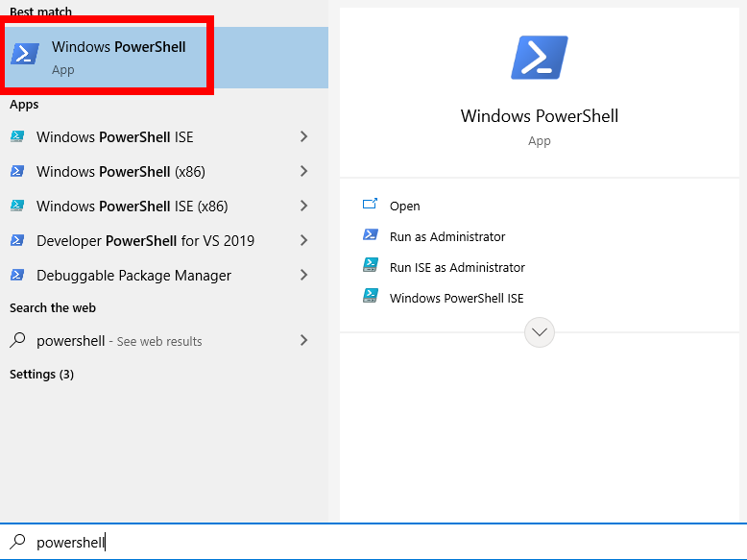Click the Windows PowerShell (x86) icon
Screen dimensions: 747x560
pos(17,172)
